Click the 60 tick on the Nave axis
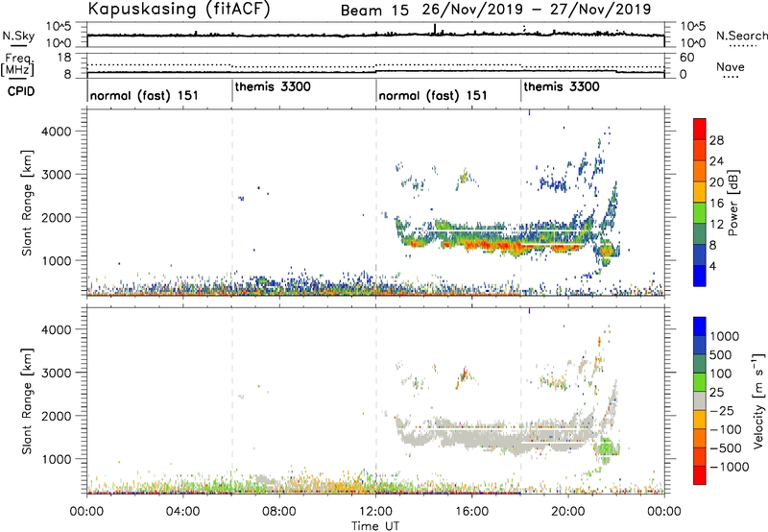Image resolution: width=768 pixels, height=532 pixels. tap(686, 58)
